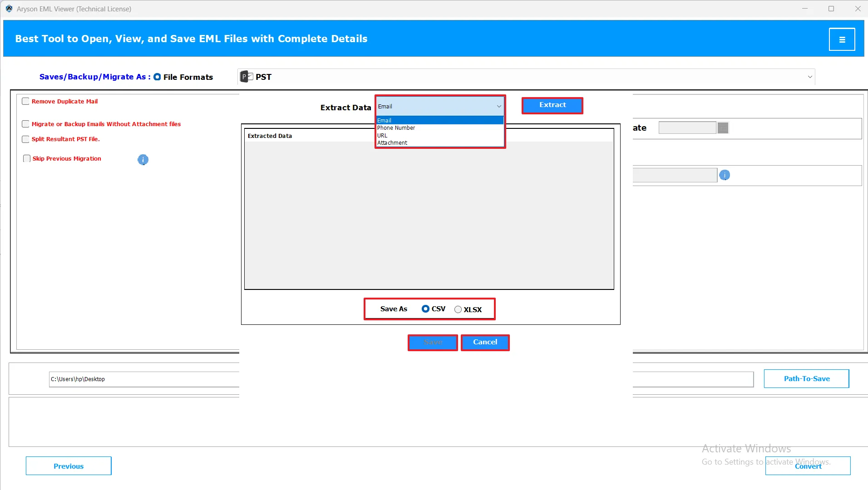Click the Aryson app logo in title bar
868x490 pixels.
point(9,9)
